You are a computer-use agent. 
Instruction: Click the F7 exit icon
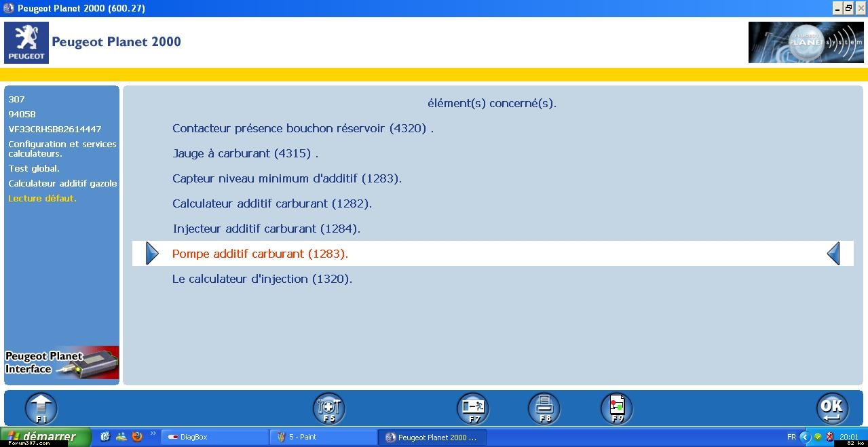coord(472,408)
